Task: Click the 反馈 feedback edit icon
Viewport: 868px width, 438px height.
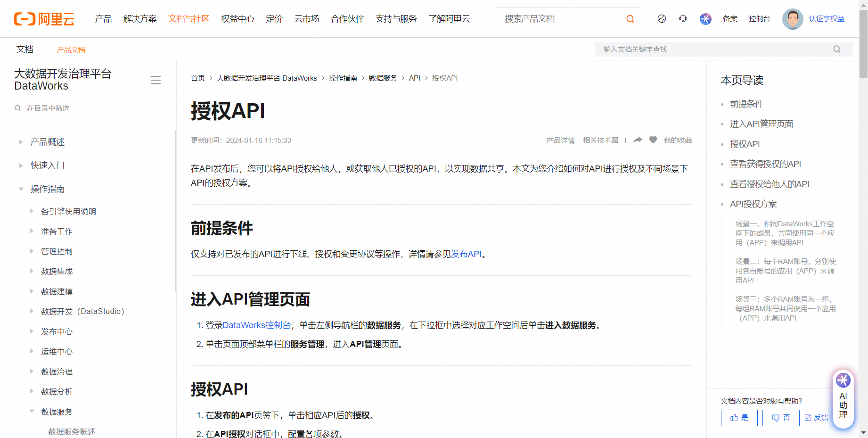Action: [x=808, y=418]
